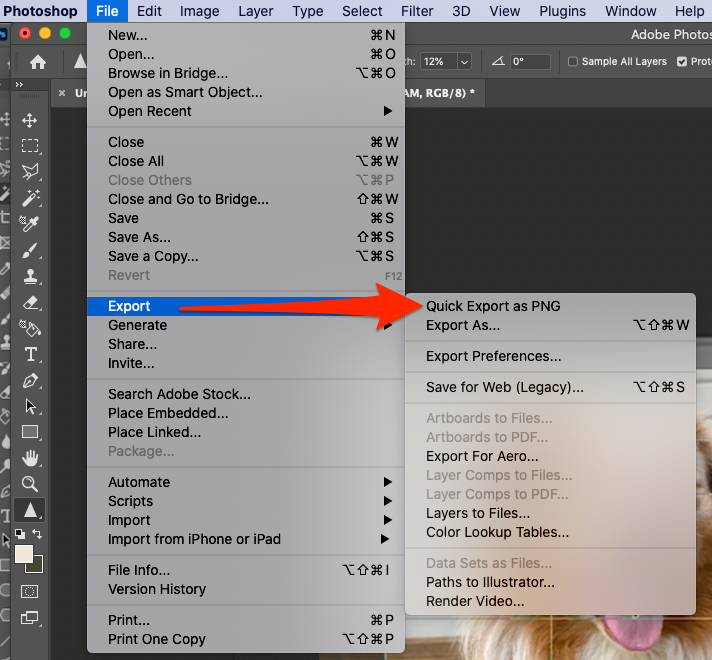This screenshot has height=660, width=712.
Task: Choose Place Embedded...
Action: (x=246, y=413)
